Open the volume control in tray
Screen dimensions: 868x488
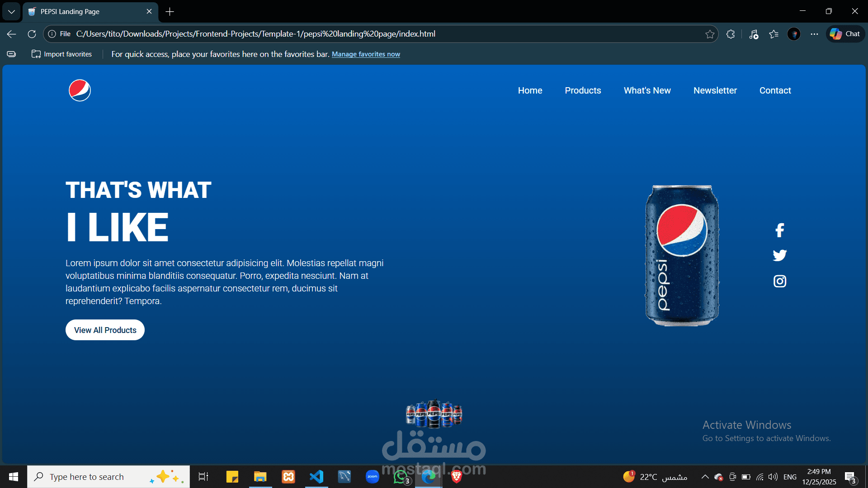[x=773, y=477]
